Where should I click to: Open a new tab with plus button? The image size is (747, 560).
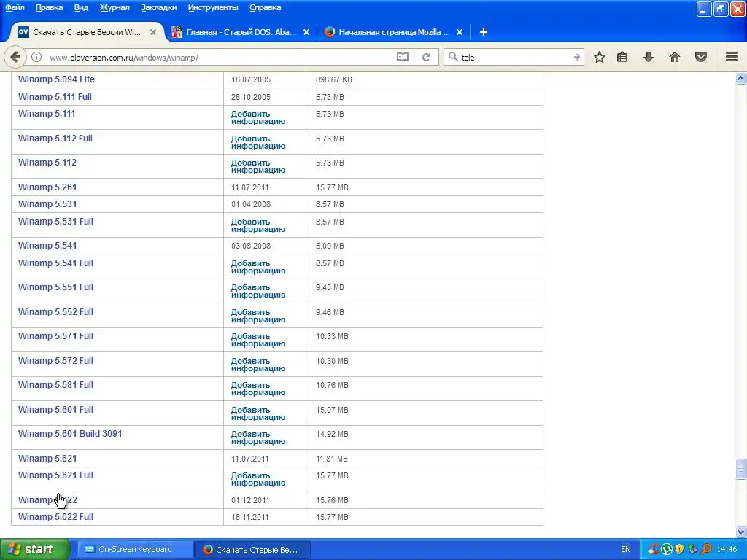click(483, 32)
